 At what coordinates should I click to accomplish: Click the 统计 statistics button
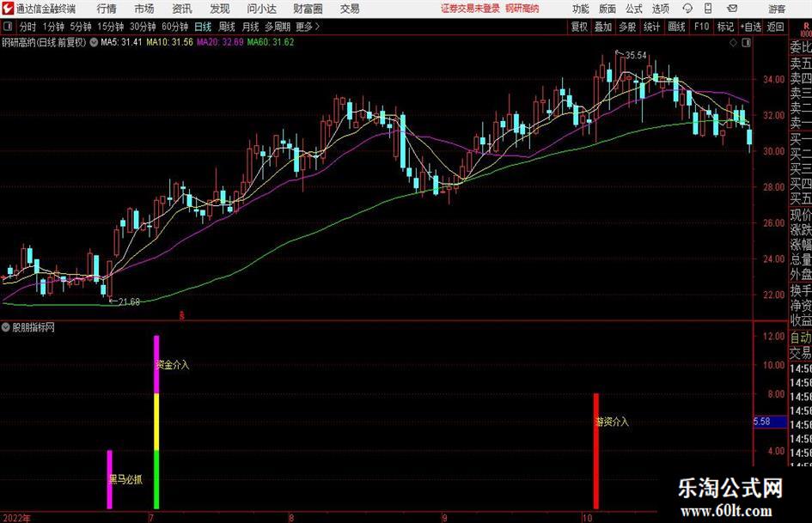[651, 27]
